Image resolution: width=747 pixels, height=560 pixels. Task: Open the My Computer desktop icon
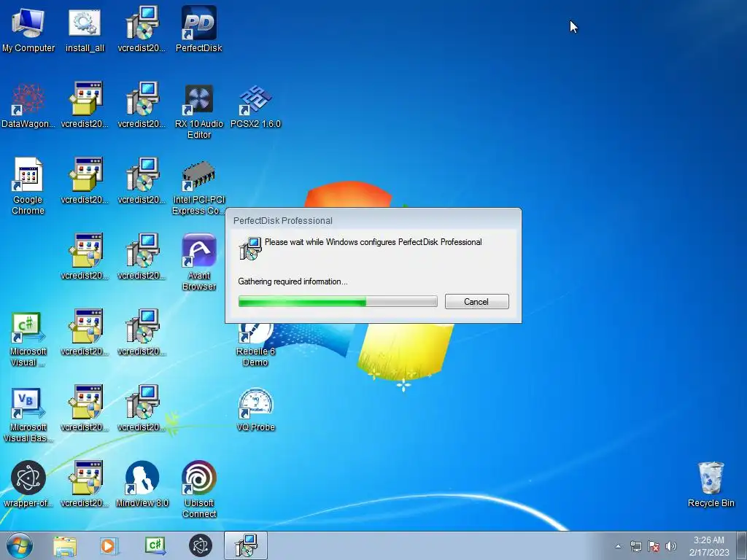(x=28, y=28)
